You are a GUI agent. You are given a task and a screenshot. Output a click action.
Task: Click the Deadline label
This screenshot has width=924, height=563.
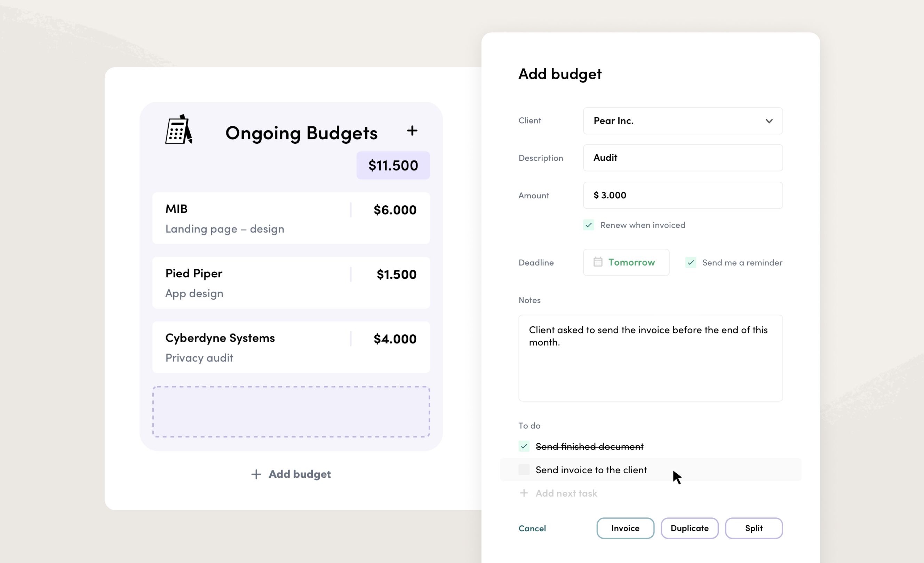[536, 263]
